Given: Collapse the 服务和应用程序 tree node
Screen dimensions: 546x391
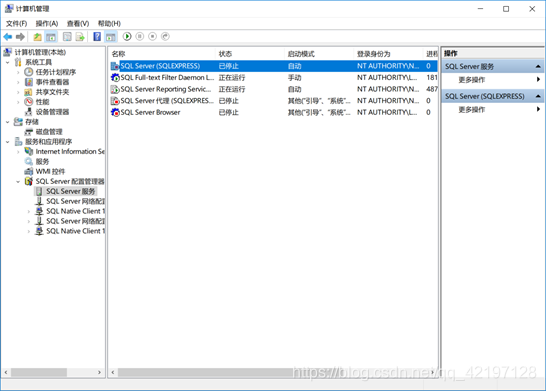Looking at the screenshot, I should pos(8,142).
